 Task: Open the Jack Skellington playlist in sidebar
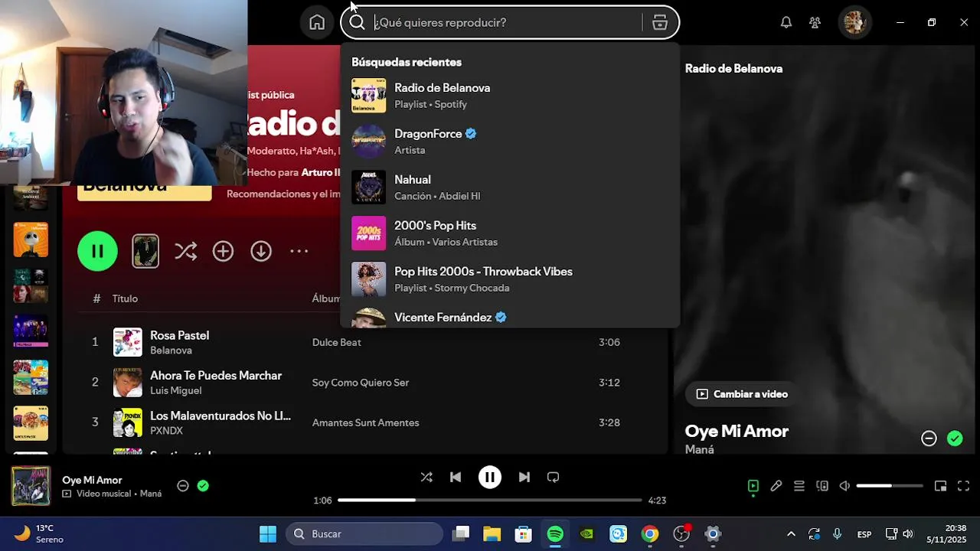tap(31, 240)
